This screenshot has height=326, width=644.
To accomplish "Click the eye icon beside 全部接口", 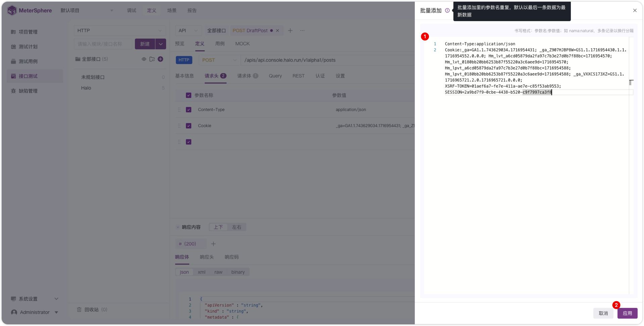I will tap(144, 59).
